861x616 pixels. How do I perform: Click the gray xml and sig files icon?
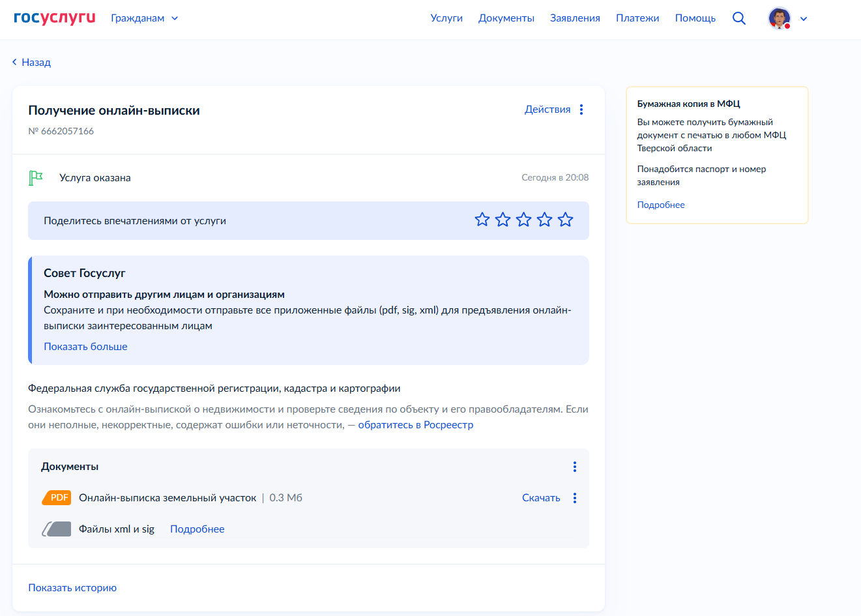click(x=57, y=529)
